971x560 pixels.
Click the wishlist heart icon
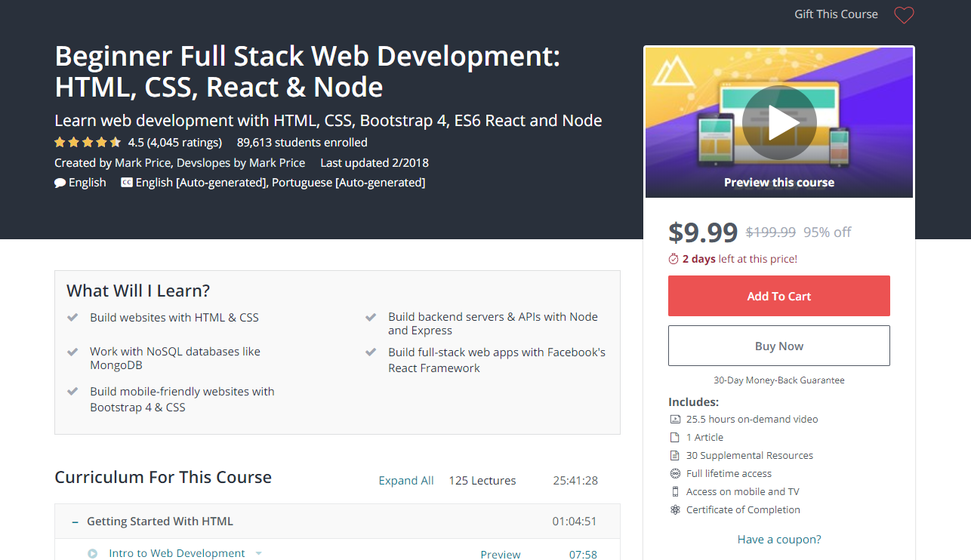pyautogui.click(x=904, y=15)
